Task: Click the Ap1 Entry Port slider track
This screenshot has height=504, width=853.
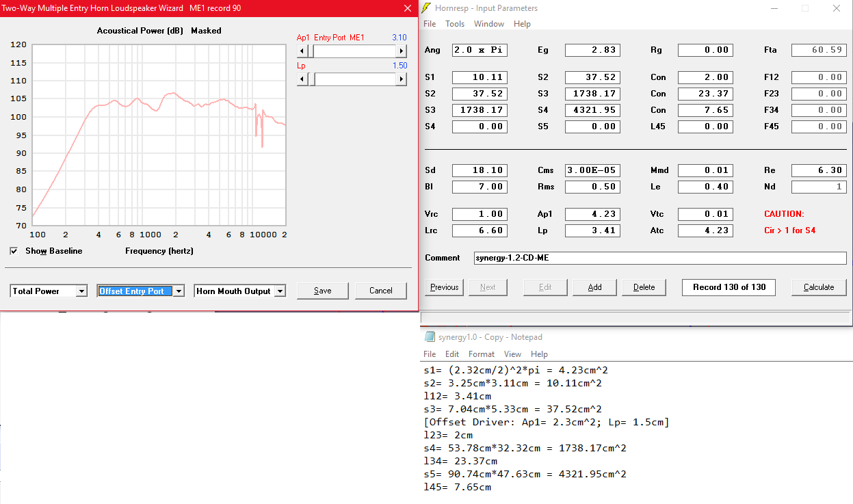Action: coord(352,51)
